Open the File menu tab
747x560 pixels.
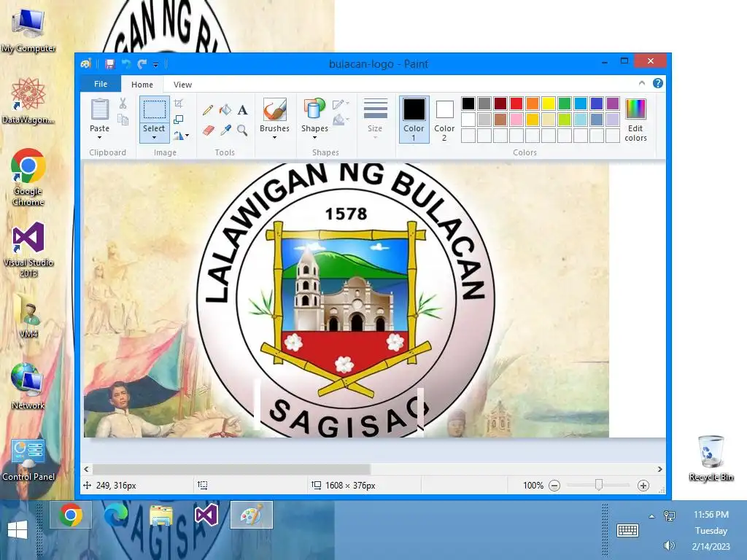coord(101,84)
